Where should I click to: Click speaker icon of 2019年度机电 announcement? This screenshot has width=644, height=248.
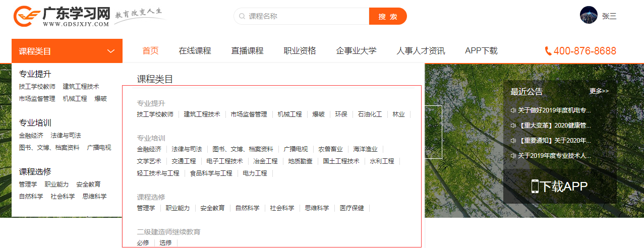513,110
